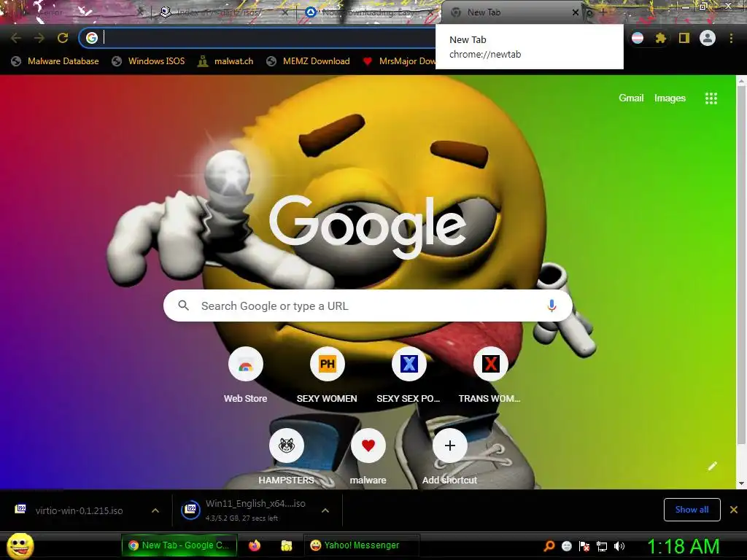Open Windows ISOS bookmark
The width and height of the screenshot is (747, 560).
148,61
